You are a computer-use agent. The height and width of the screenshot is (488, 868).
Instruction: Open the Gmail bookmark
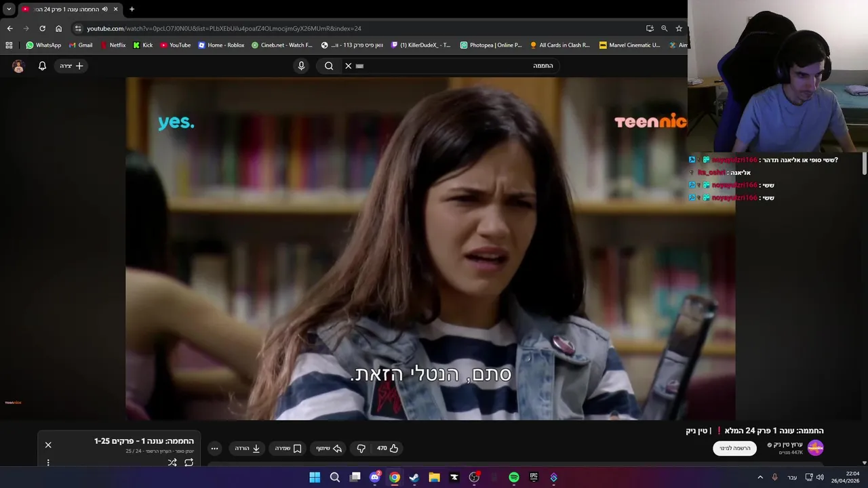tap(81, 45)
